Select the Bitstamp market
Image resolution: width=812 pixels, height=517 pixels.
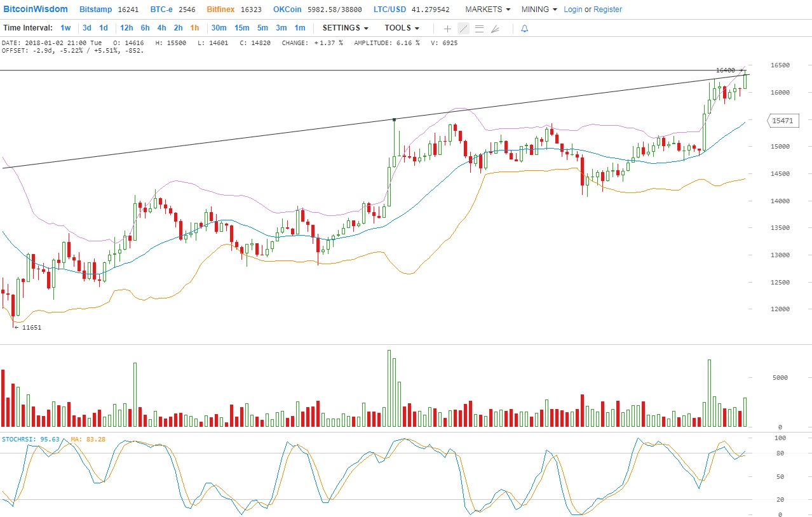point(97,10)
